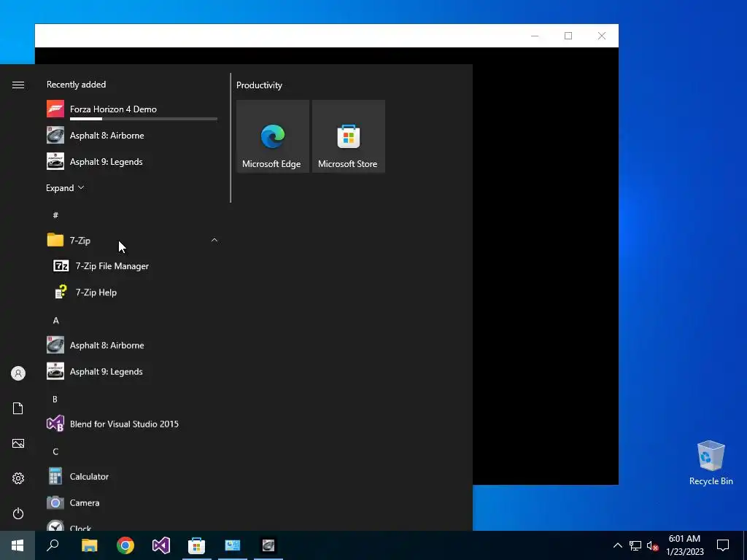Select the C letter group header
The height and width of the screenshot is (560, 747).
55,451
